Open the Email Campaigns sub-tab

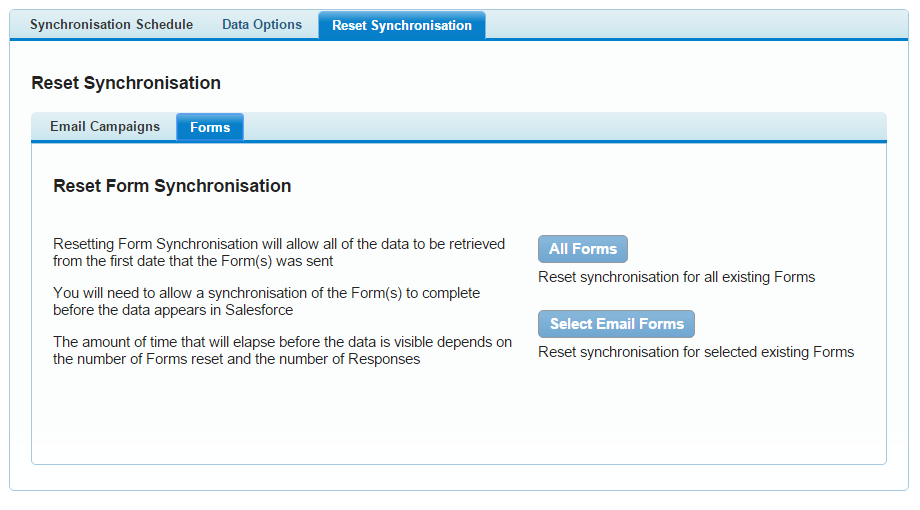tap(105, 127)
